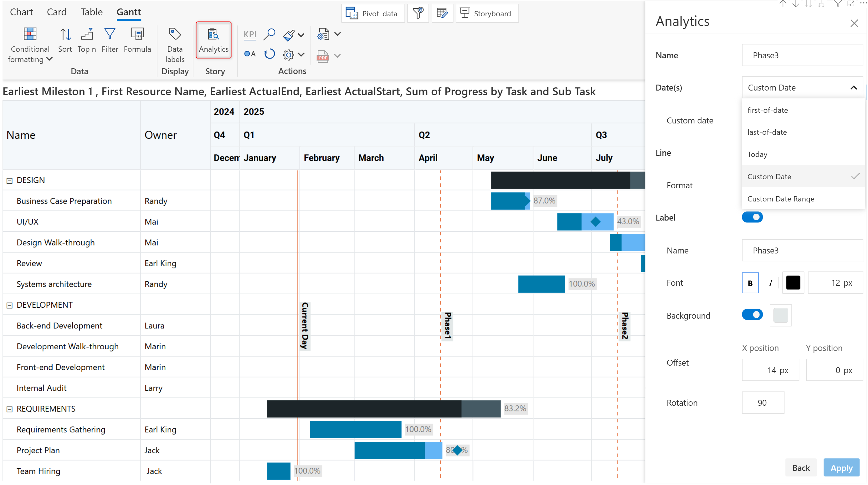Click the KPI icon
This screenshot has width=868, height=485.
[x=250, y=34]
